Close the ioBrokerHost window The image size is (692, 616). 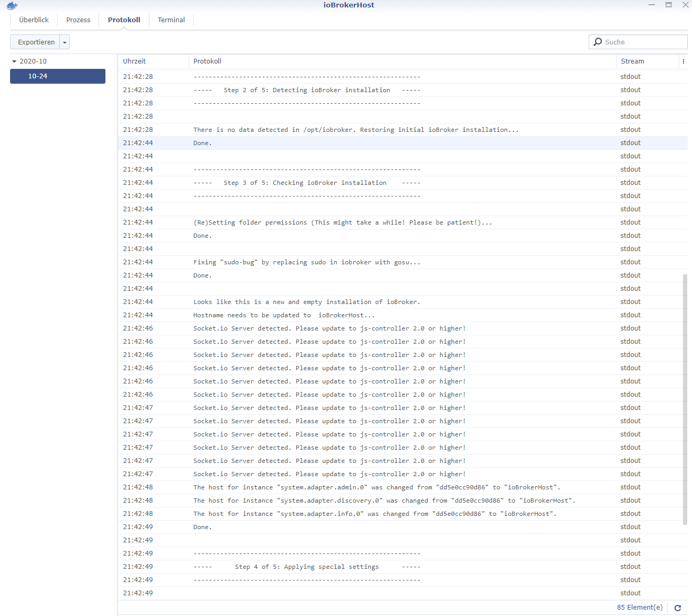click(685, 5)
